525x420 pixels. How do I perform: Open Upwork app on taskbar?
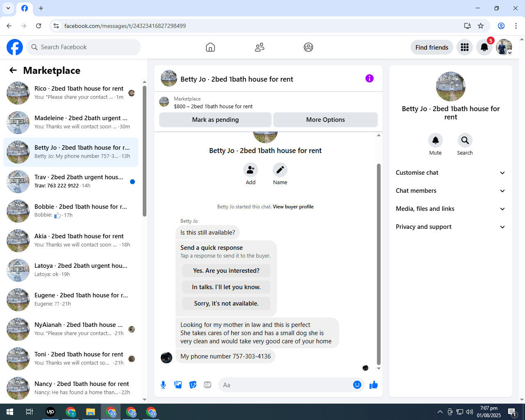(50, 412)
